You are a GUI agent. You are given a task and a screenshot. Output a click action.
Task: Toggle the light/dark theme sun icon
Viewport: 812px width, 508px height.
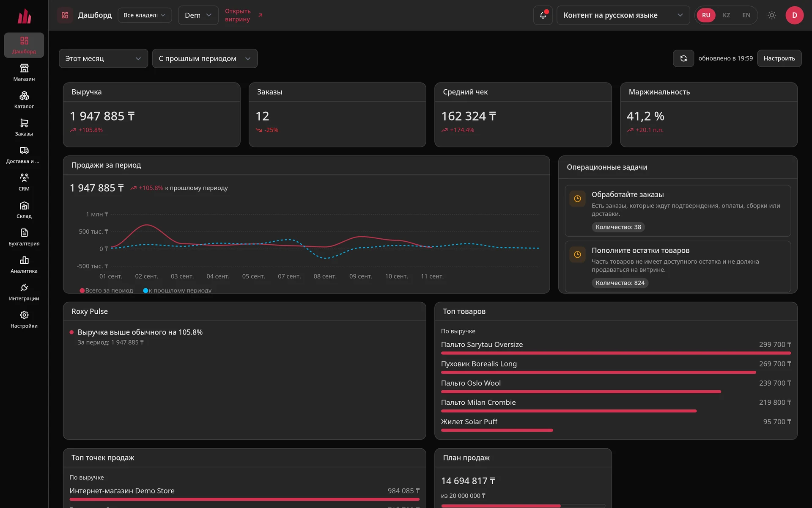772,15
